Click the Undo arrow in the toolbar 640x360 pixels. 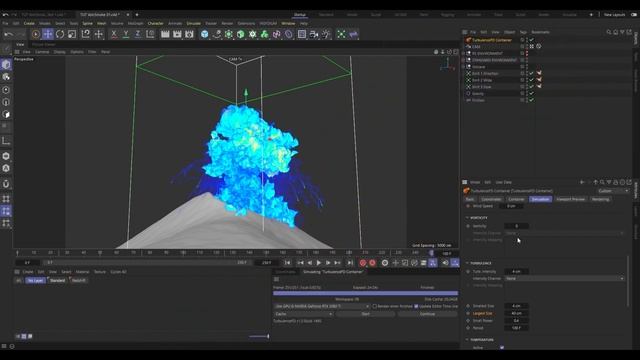[x=8, y=34]
